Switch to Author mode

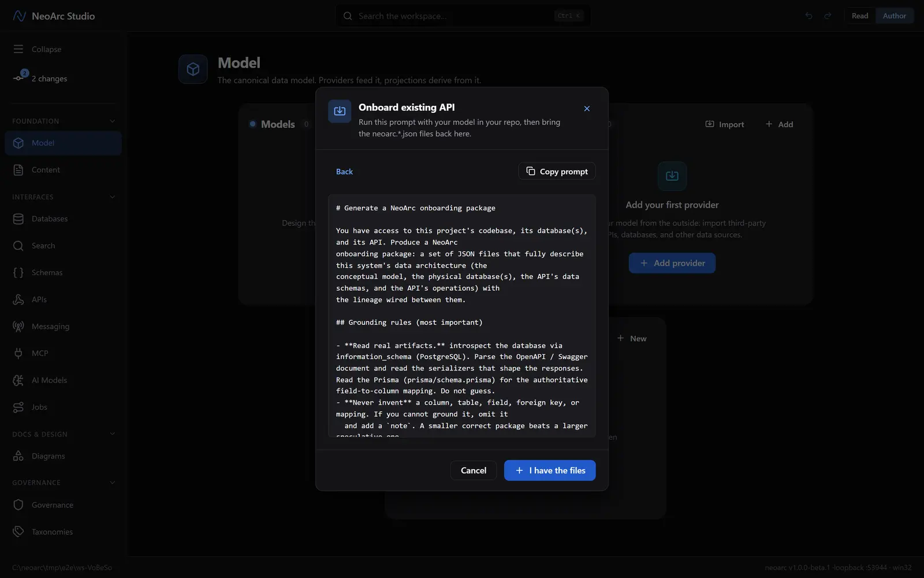pyautogui.click(x=894, y=16)
